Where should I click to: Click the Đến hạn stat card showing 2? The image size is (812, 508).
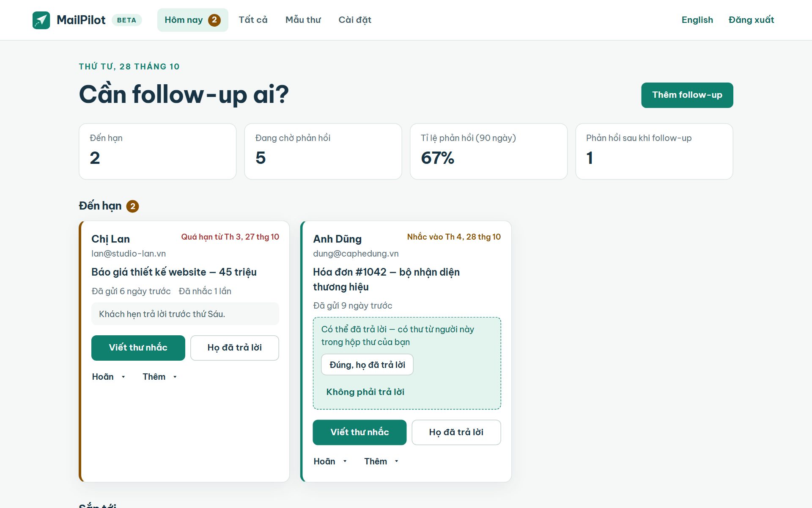[157, 152]
